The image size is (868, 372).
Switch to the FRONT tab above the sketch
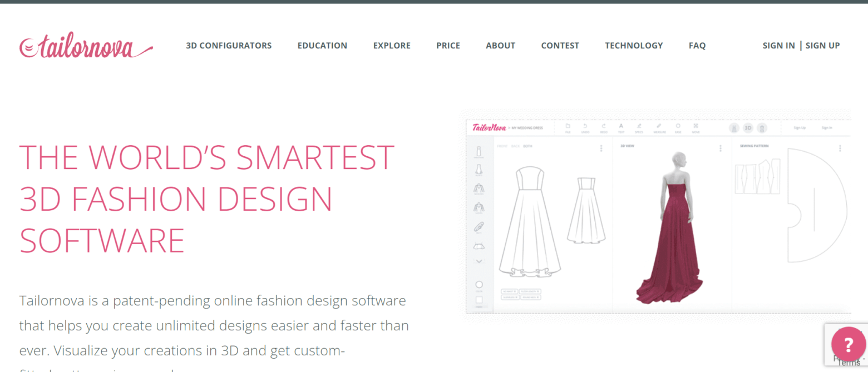point(502,146)
